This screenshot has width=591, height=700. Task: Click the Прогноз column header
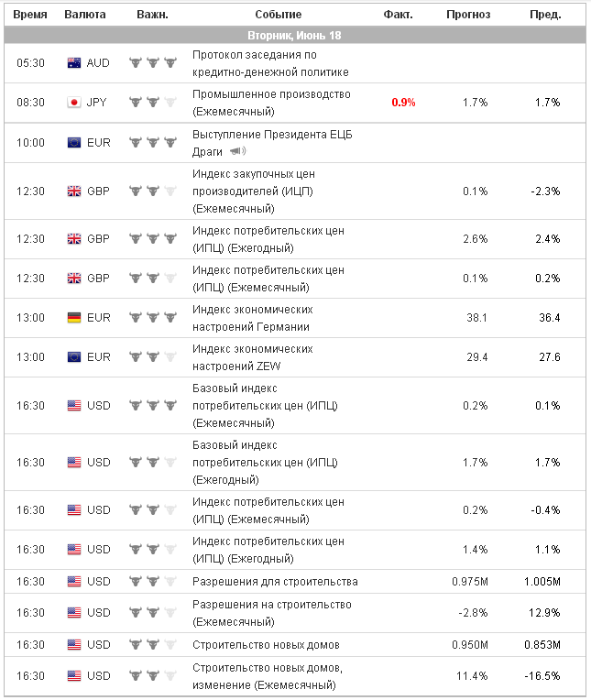click(468, 15)
